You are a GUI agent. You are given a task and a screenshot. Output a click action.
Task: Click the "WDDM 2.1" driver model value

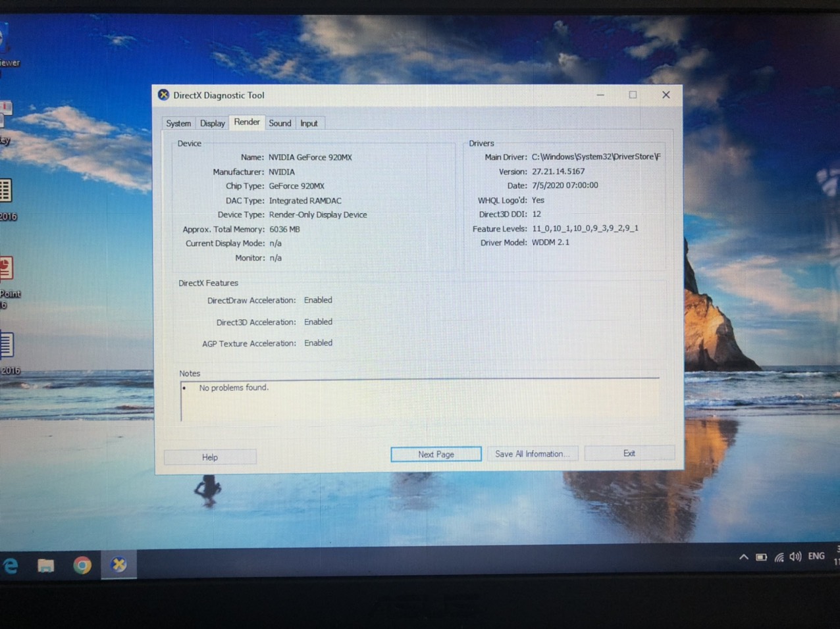[550, 242]
